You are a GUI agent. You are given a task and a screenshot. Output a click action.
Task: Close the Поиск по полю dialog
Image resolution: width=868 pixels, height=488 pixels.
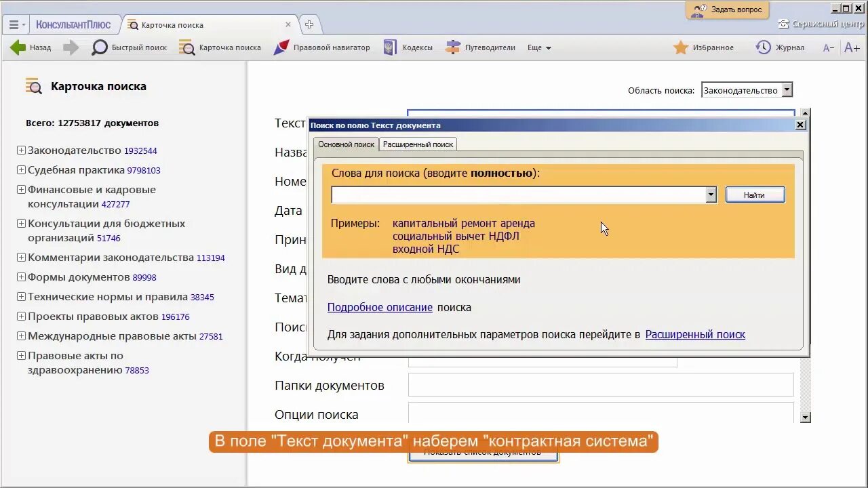click(x=800, y=125)
